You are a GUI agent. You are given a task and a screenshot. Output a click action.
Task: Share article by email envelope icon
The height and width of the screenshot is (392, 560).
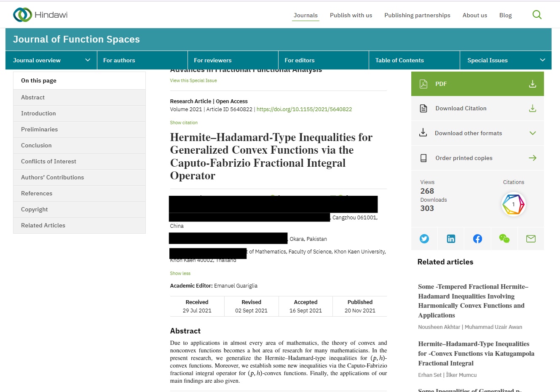(x=531, y=239)
